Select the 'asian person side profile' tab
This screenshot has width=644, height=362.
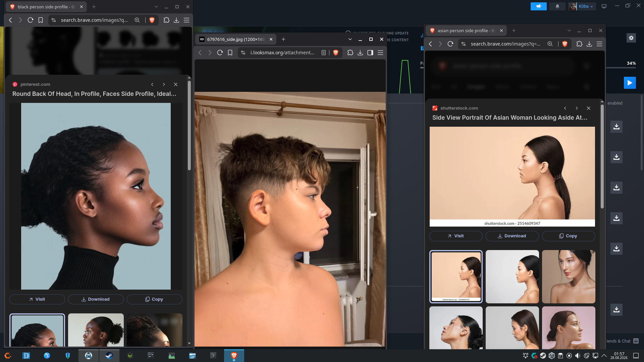click(x=466, y=31)
